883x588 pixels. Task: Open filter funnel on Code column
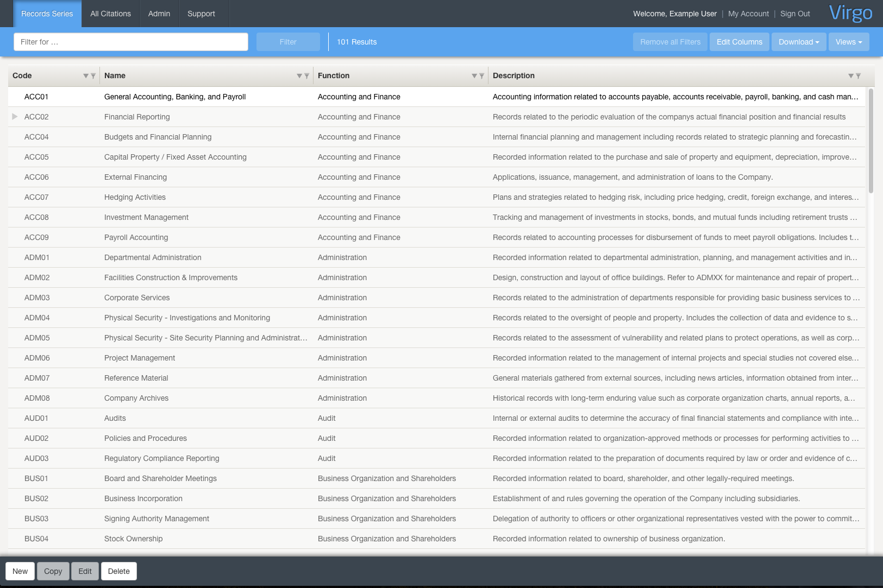click(93, 76)
